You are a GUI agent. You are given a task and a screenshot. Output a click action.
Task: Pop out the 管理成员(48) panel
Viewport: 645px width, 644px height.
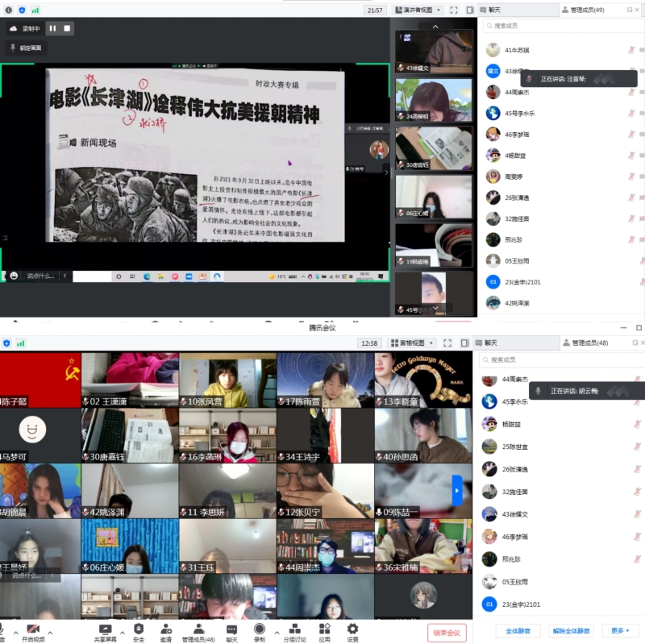635,343
